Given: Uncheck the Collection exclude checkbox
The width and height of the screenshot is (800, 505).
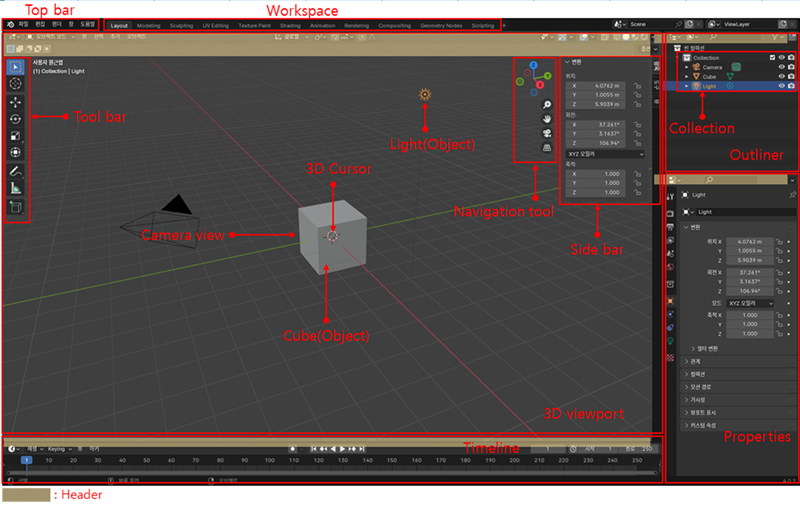Looking at the screenshot, I should 771,57.
